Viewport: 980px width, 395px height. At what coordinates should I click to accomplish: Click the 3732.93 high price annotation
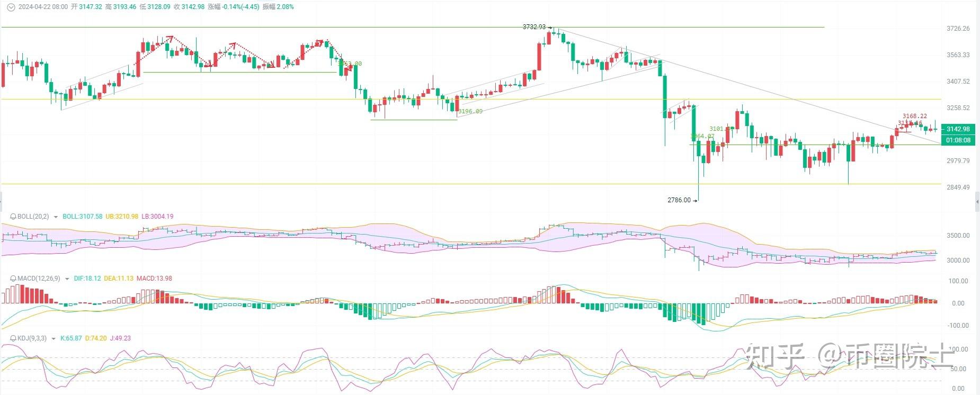[534, 27]
